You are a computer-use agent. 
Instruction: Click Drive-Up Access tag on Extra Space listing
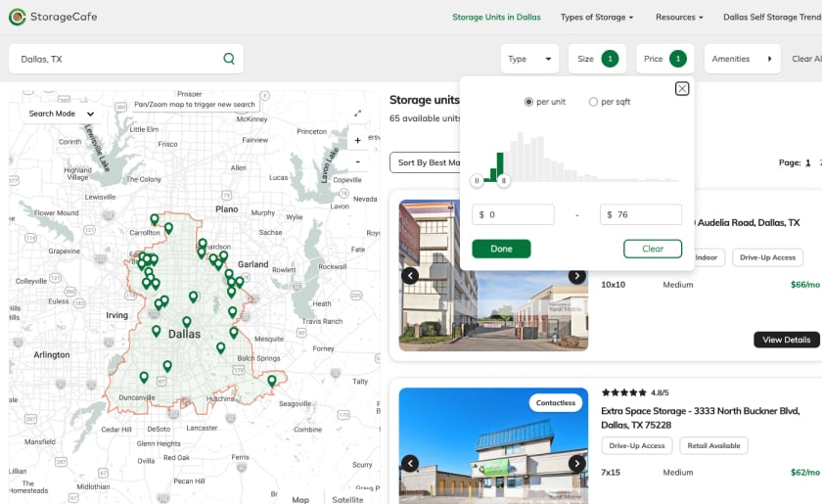click(x=636, y=446)
